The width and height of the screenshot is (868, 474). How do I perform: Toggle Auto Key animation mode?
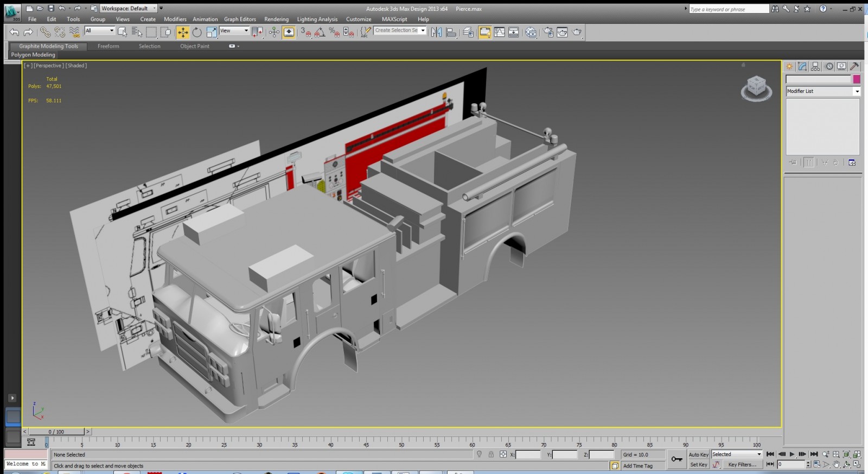(x=698, y=454)
